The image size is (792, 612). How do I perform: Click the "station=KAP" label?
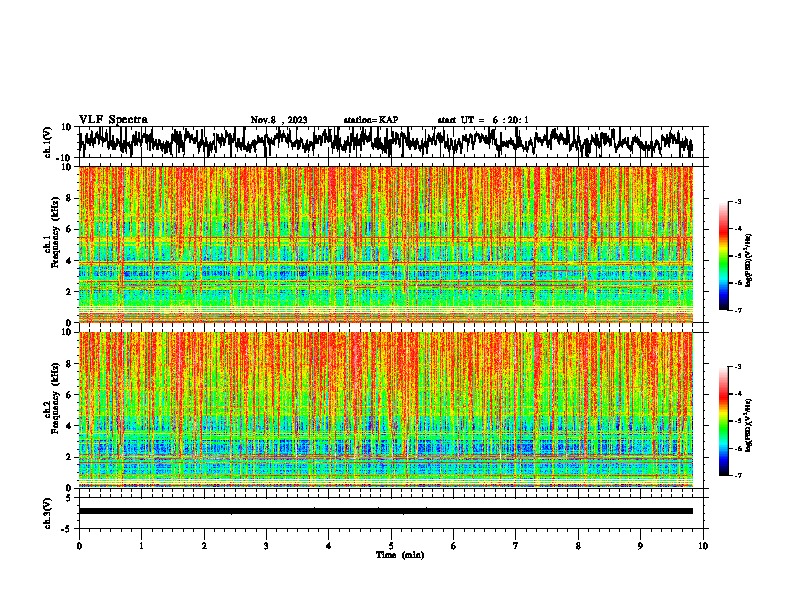371,120
